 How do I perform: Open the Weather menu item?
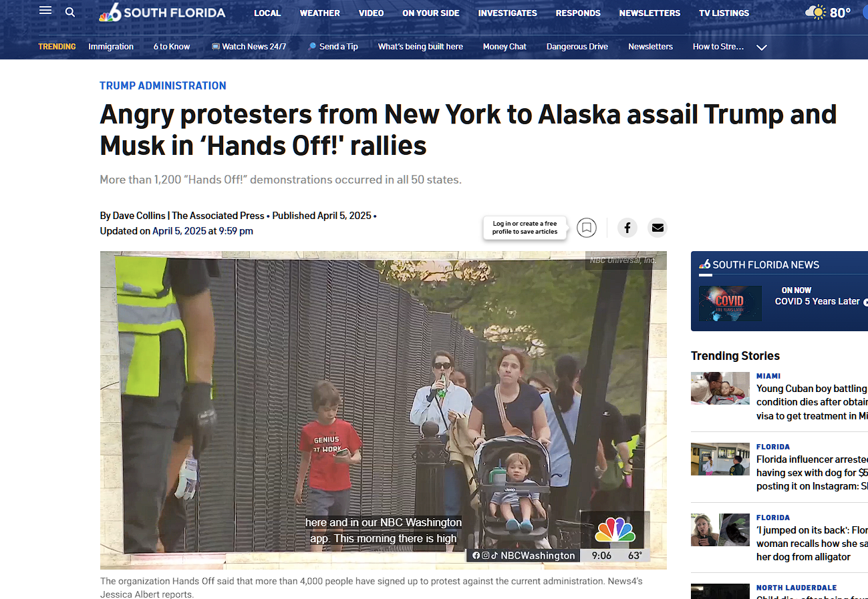[x=319, y=13]
